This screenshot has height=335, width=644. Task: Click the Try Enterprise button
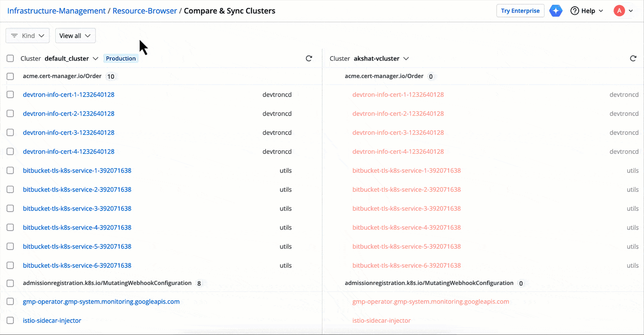(x=520, y=11)
